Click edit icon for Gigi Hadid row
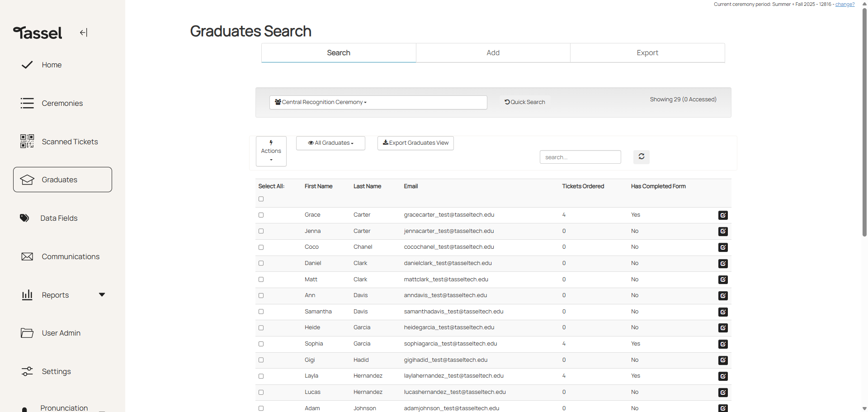This screenshot has height=412, width=868. point(723,360)
